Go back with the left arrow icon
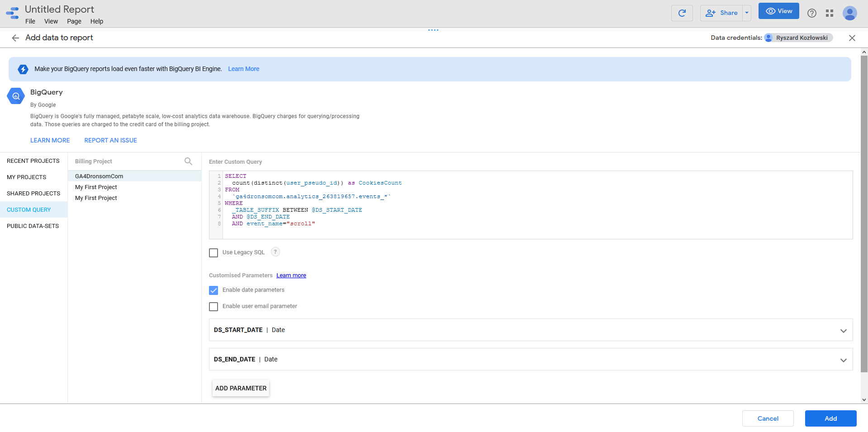868x432 pixels. point(15,38)
